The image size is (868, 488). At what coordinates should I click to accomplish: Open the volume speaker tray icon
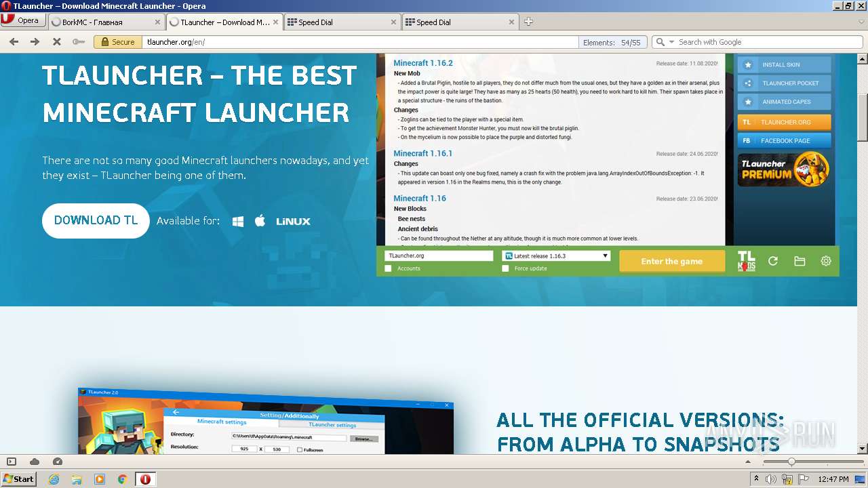[x=772, y=479]
